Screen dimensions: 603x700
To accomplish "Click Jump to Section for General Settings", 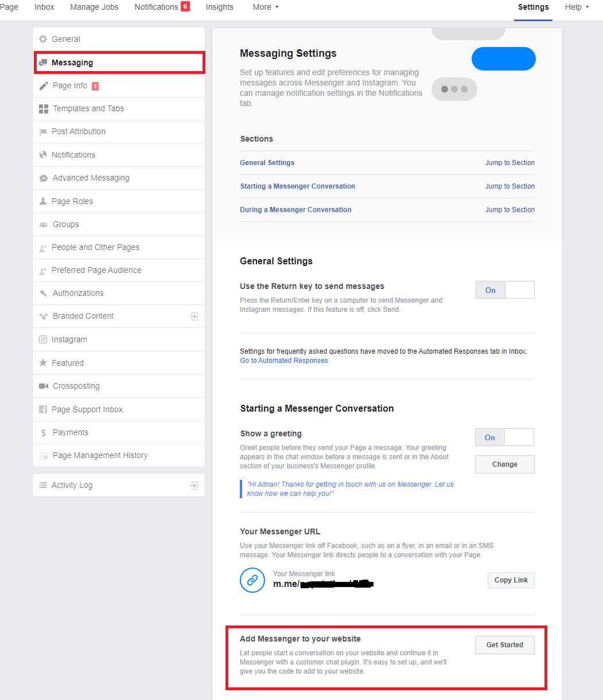I will coord(510,163).
